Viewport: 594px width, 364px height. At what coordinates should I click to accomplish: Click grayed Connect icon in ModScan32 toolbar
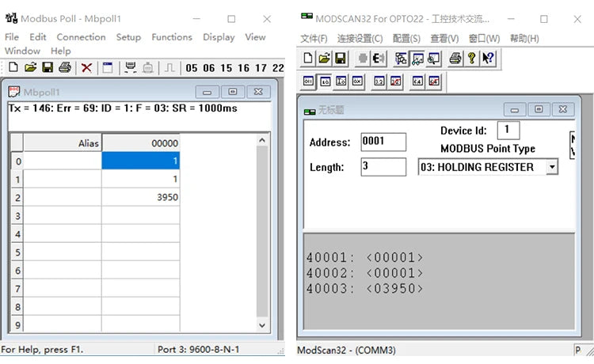(x=363, y=59)
